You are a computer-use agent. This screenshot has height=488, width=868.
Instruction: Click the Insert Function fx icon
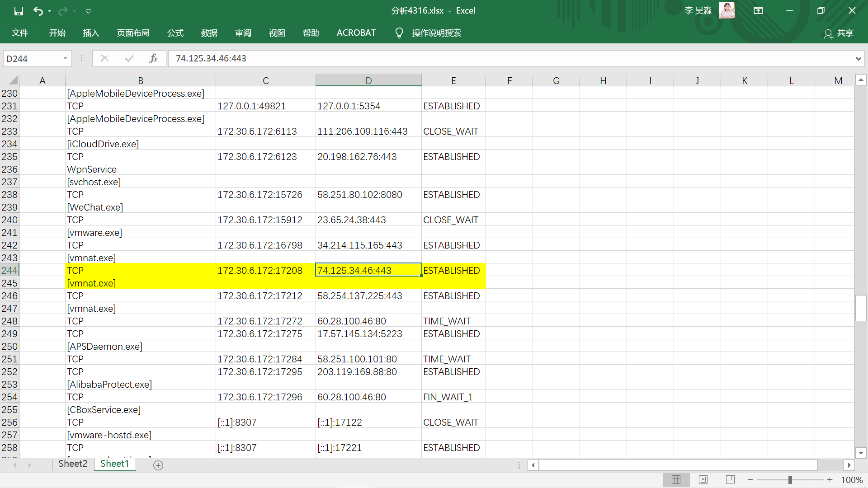click(153, 58)
